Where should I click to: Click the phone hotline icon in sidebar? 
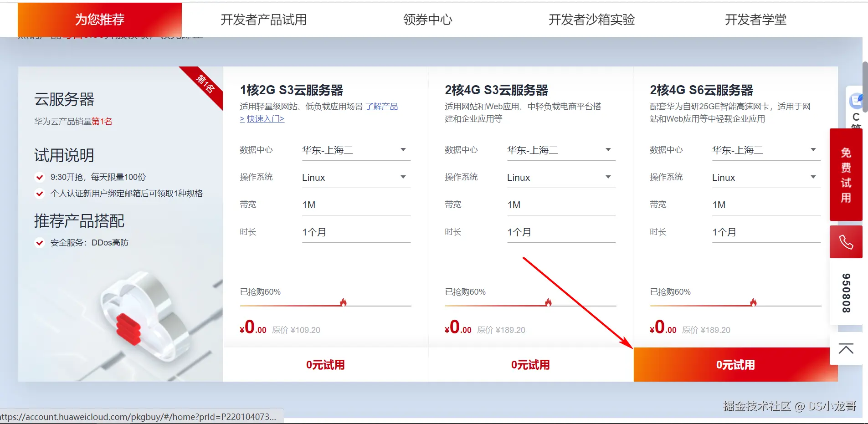pos(846,242)
